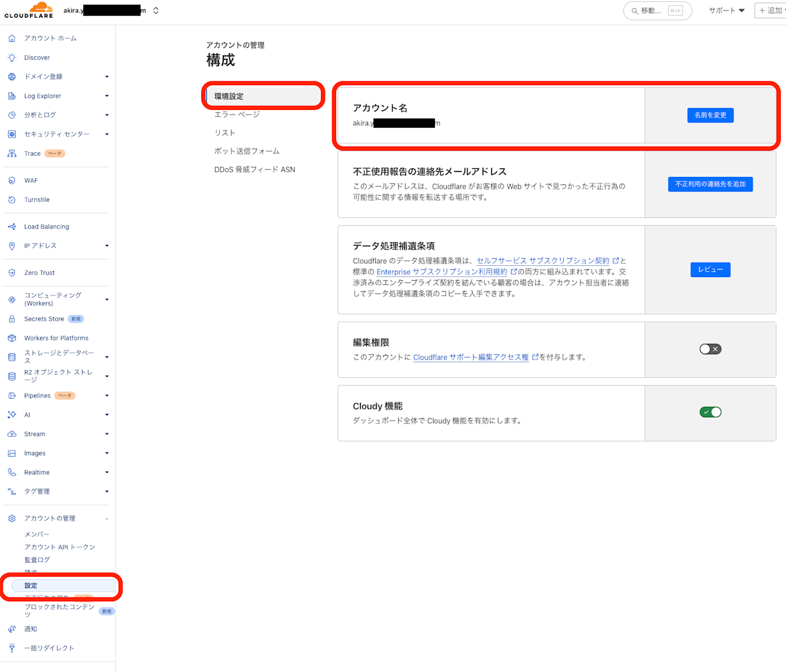Screen dimensions: 786x672
Task: Select the リスト tab
Action: [x=225, y=132]
